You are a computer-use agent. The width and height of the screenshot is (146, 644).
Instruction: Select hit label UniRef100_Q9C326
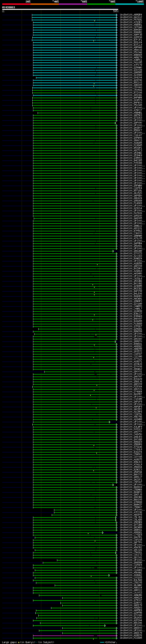pyautogui.click(x=131, y=550)
